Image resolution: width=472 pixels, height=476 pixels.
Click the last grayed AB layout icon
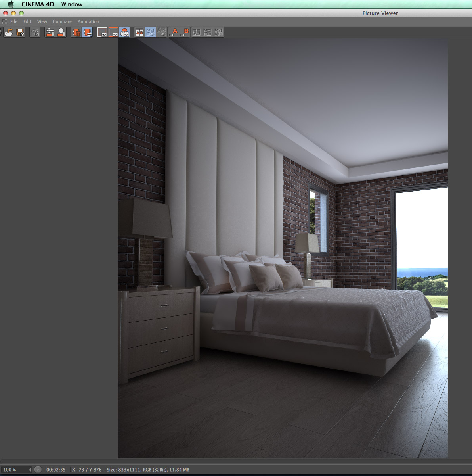[219, 33]
